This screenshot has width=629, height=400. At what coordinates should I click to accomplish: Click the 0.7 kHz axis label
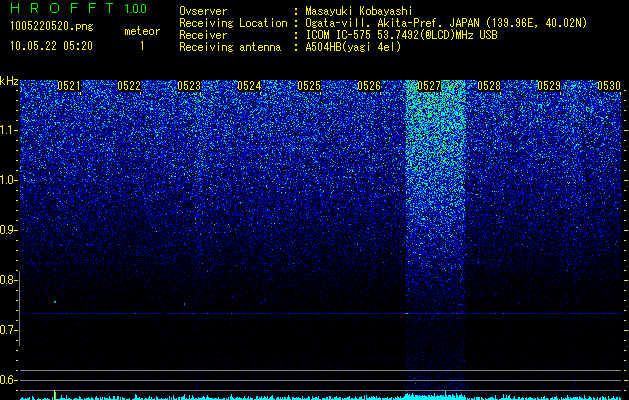click(8, 330)
